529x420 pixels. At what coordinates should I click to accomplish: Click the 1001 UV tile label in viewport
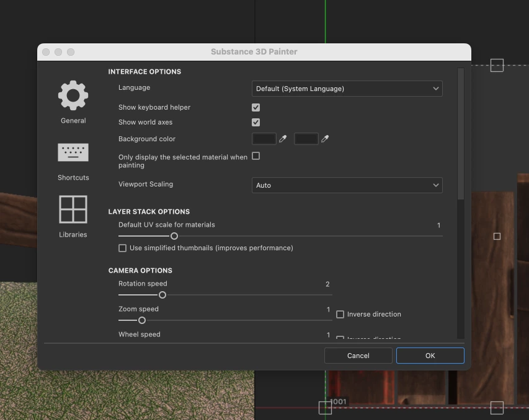coord(338,401)
